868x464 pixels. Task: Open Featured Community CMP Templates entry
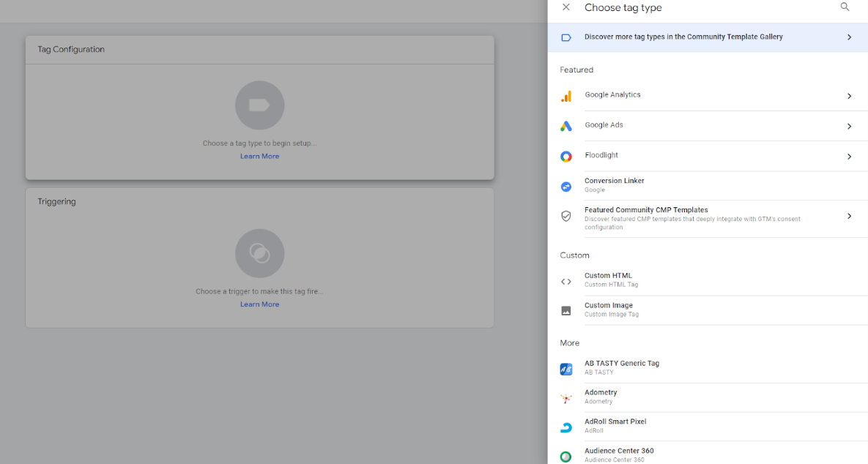(x=708, y=218)
